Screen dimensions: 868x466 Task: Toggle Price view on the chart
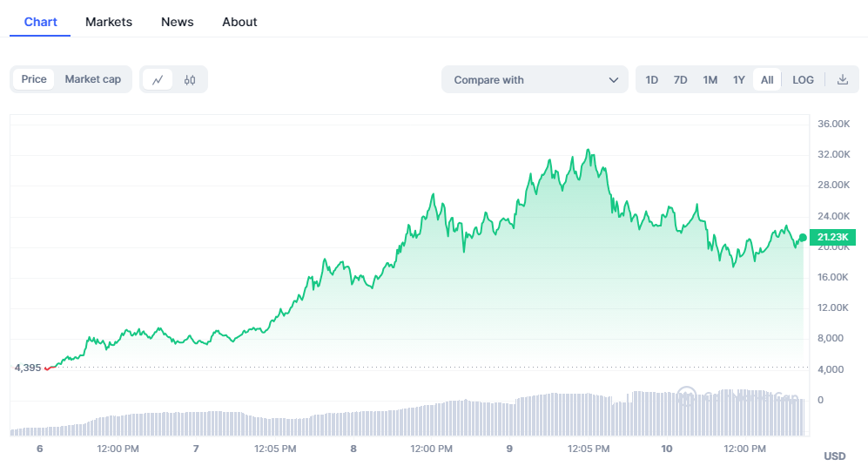click(x=34, y=79)
